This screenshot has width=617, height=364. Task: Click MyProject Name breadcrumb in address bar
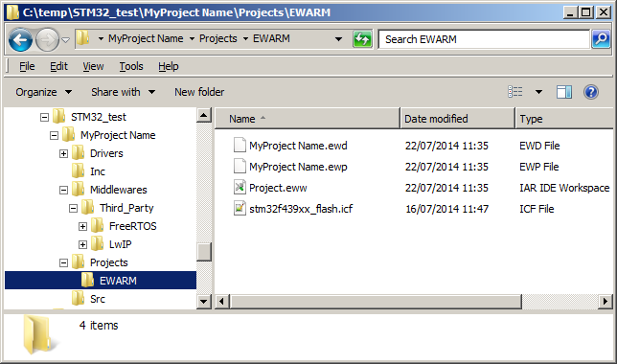coord(146,38)
